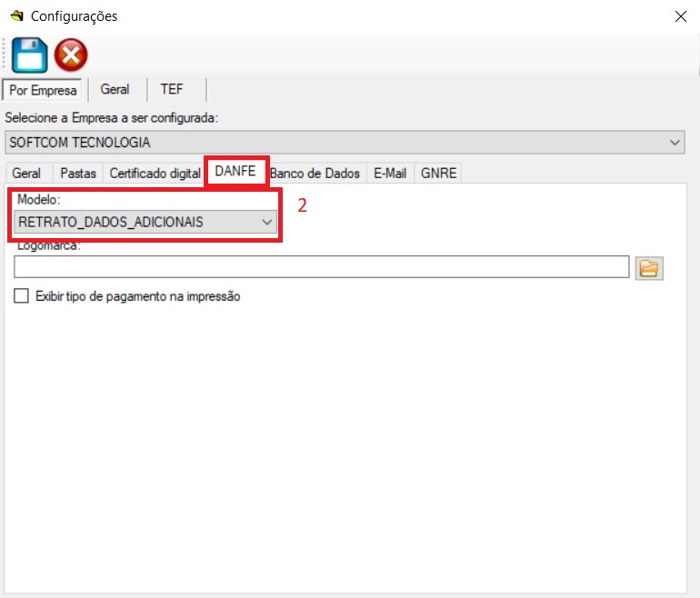Select the TEF tab
This screenshot has width=700, height=598.
click(172, 89)
